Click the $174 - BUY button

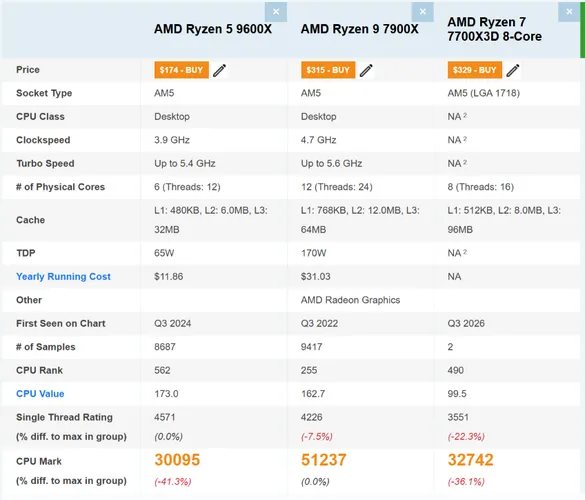[181, 70]
